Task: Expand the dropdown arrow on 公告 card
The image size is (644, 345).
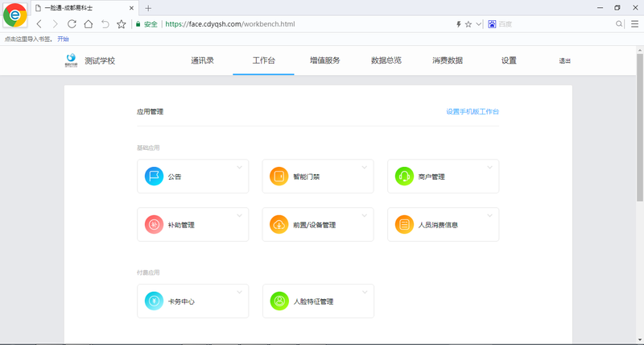Action: (239, 168)
